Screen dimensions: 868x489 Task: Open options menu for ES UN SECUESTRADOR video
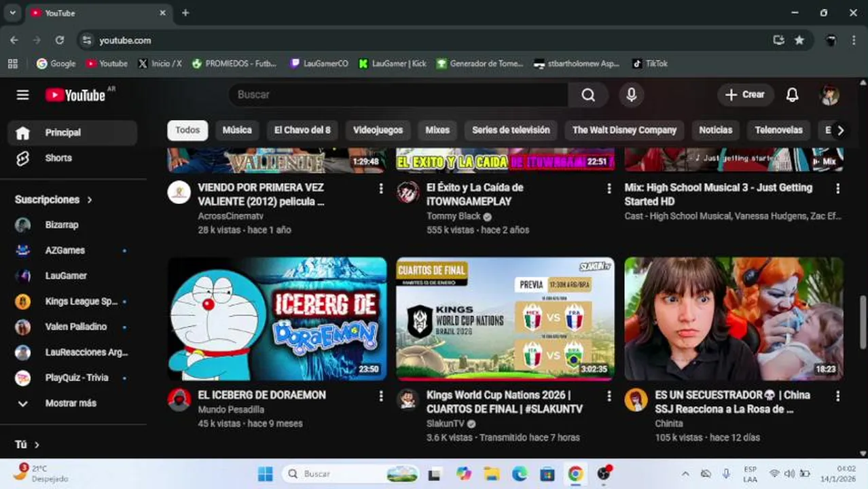(x=837, y=396)
